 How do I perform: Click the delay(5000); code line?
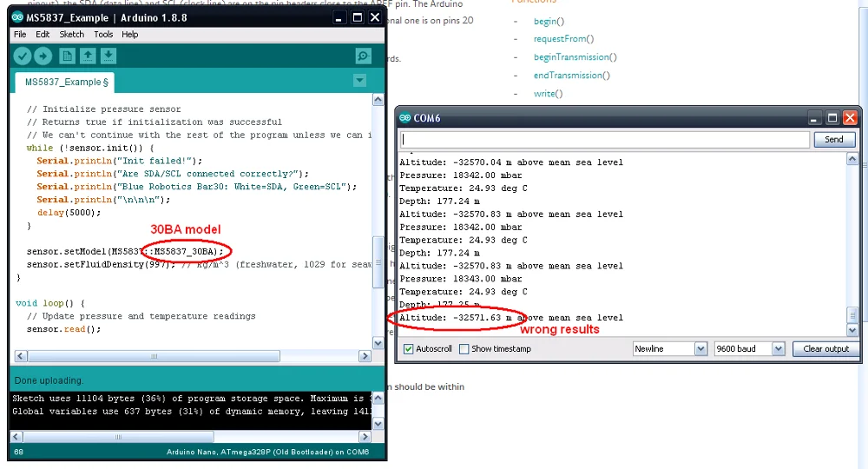[x=69, y=213]
